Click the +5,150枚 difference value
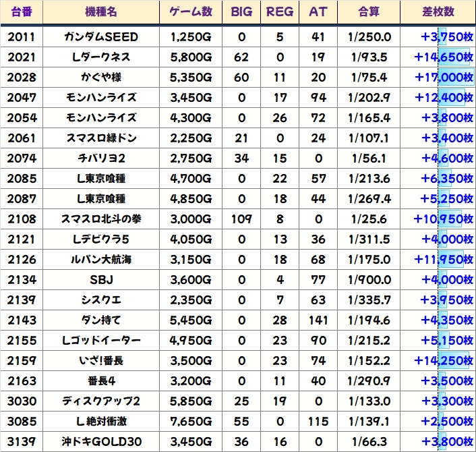The height and width of the screenshot is (452, 476). click(447, 341)
